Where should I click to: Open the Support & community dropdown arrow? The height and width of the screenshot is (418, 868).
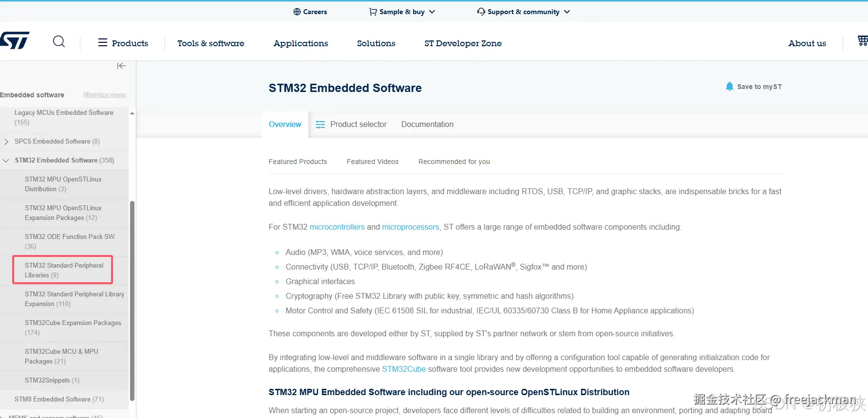pyautogui.click(x=567, y=12)
